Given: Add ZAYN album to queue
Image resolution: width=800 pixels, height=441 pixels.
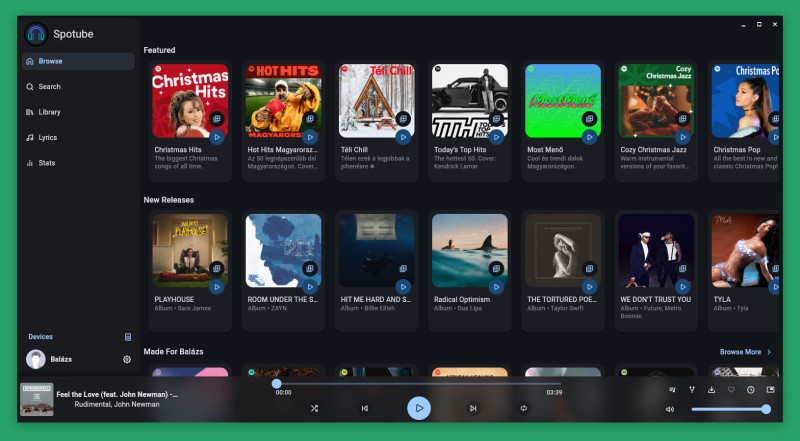Looking at the screenshot, I should coord(310,268).
